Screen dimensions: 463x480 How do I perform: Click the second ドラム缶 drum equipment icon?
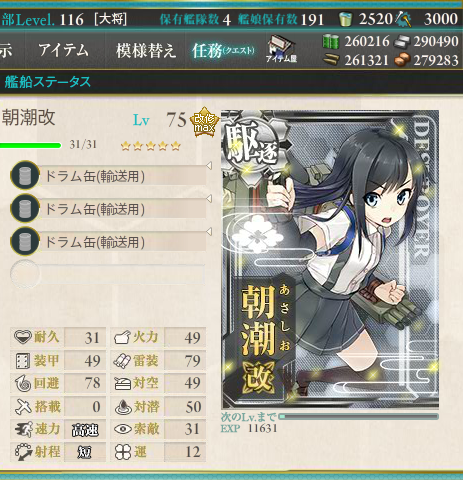point(25,208)
